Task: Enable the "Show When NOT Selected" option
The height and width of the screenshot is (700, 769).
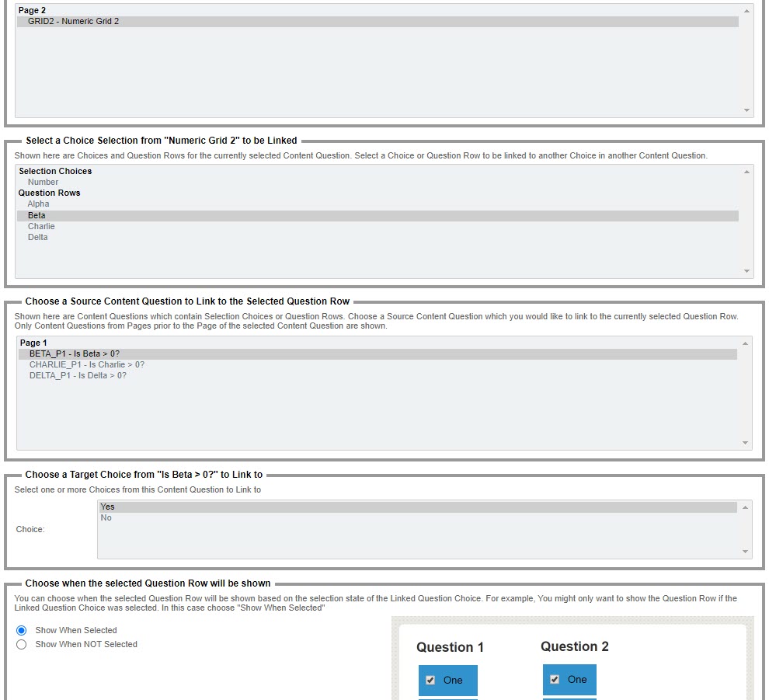Action: coord(22,644)
